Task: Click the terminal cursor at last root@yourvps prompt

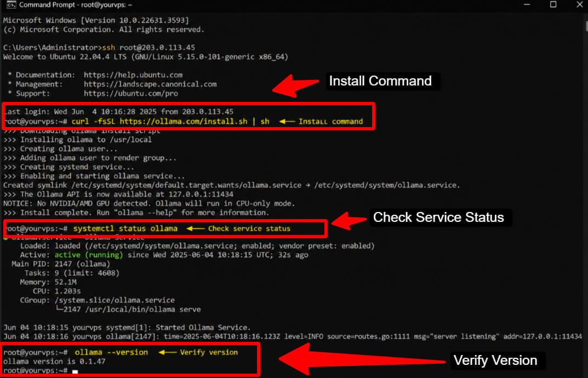Action: [x=75, y=371]
